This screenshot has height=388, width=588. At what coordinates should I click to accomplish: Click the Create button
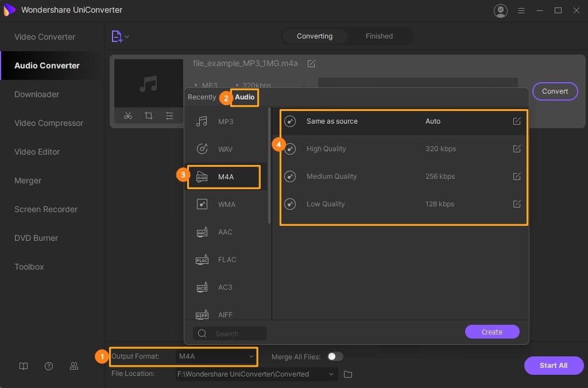[492, 332]
